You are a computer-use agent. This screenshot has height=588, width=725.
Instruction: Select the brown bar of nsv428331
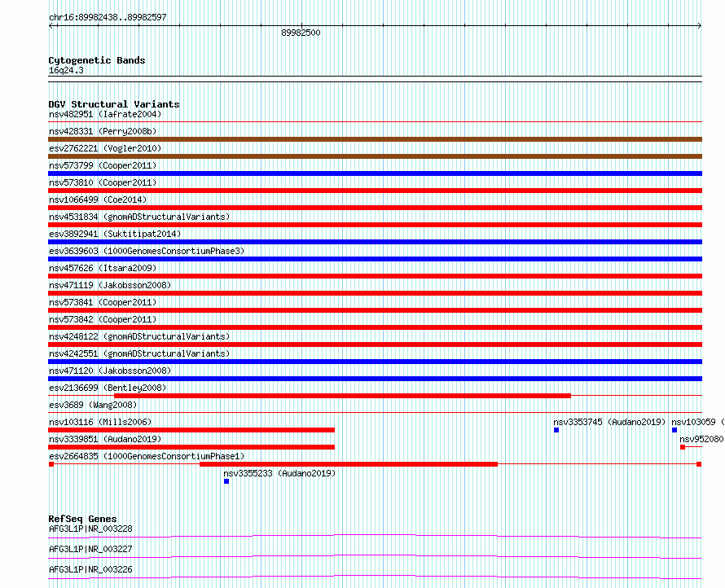click(x=375, y=139)
